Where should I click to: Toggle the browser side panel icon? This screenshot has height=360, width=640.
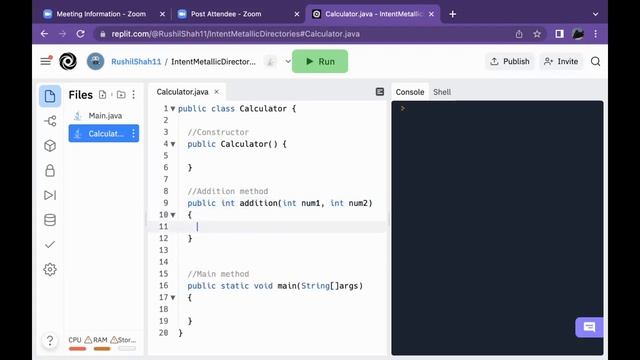(x=559, y=34)
